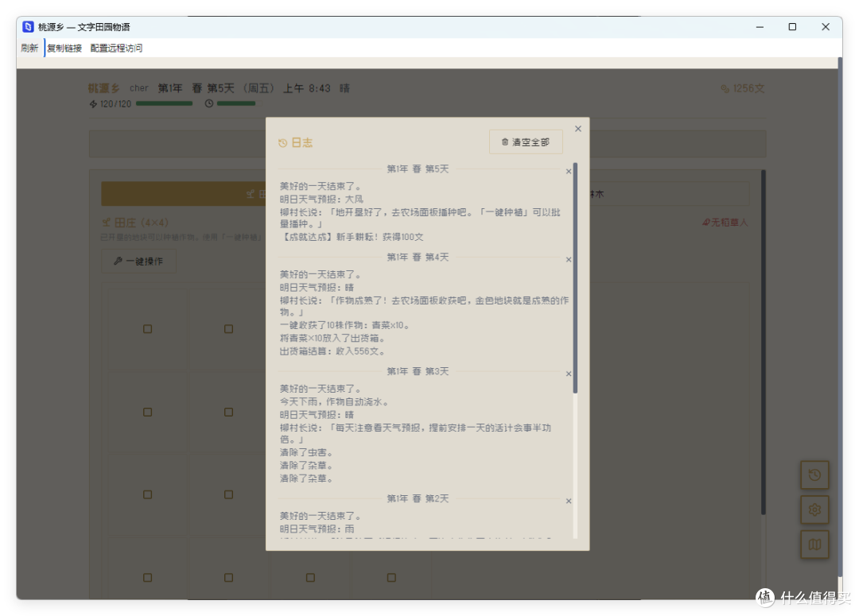The width and height of the screenshot is (859, 616).
Task: Click log line 今天下雨，作物自动浇水。
Action: point(334,402)
